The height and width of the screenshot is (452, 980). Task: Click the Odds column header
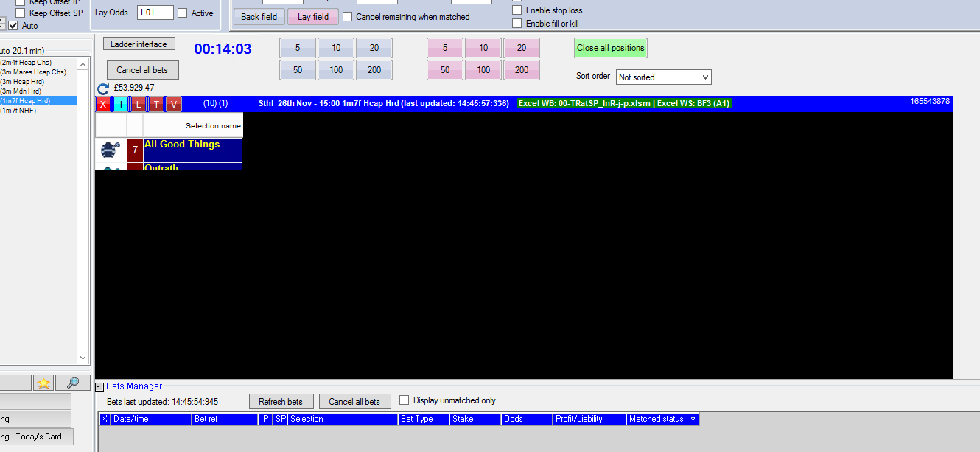(527, 419)
